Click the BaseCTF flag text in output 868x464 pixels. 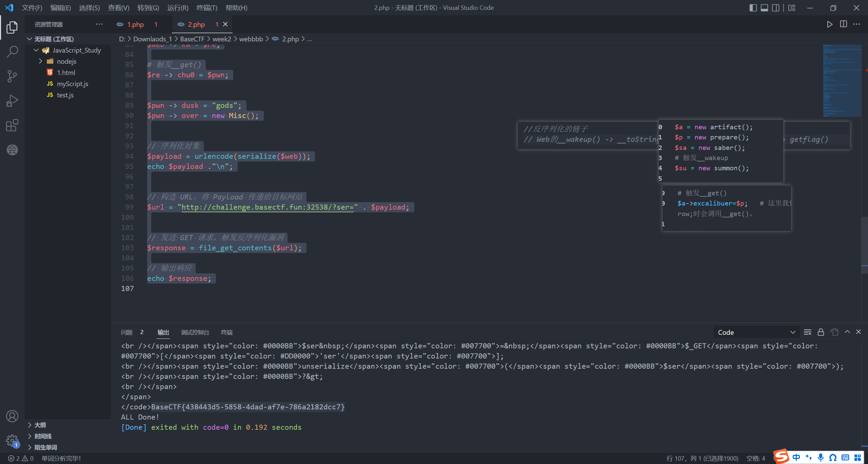click(248, 407)
